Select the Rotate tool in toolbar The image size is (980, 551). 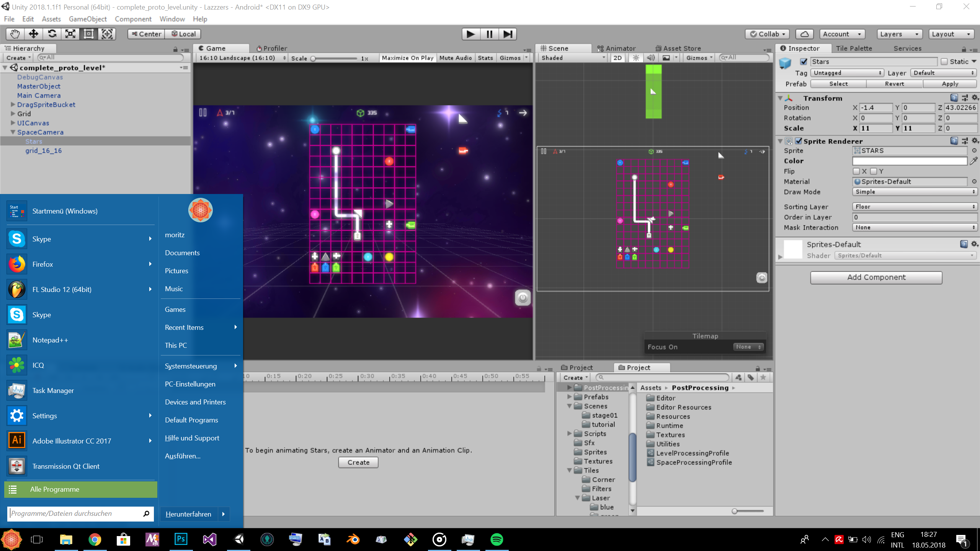click(52, 34)
